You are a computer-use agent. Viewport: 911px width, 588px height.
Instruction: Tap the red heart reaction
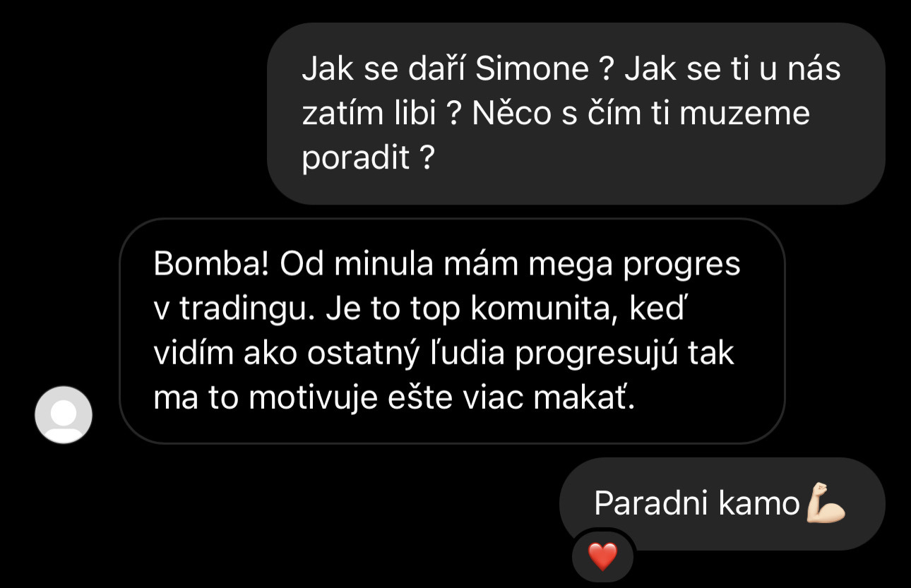coord(602,557)
